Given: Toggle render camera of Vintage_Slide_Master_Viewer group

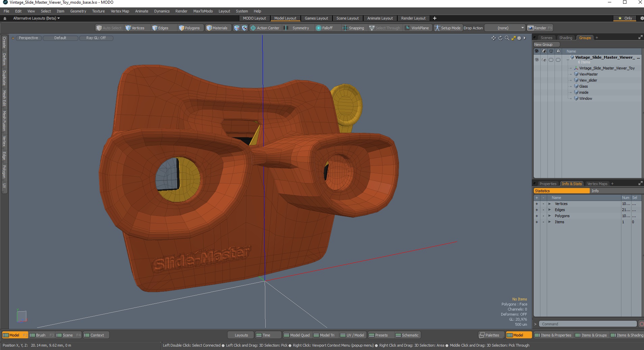Looking at the screenshot, I should tap(544, 60).
